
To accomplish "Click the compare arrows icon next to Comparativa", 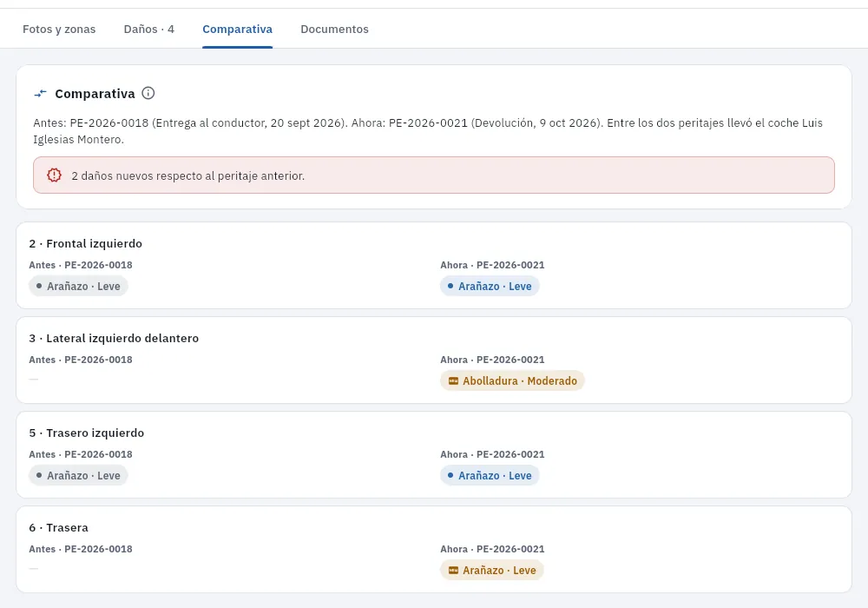I will pyautogui.click(x=41, y=94).
